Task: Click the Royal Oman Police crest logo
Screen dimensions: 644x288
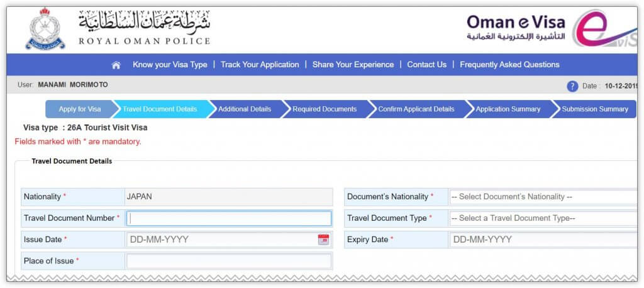Action: pos(45,28)
